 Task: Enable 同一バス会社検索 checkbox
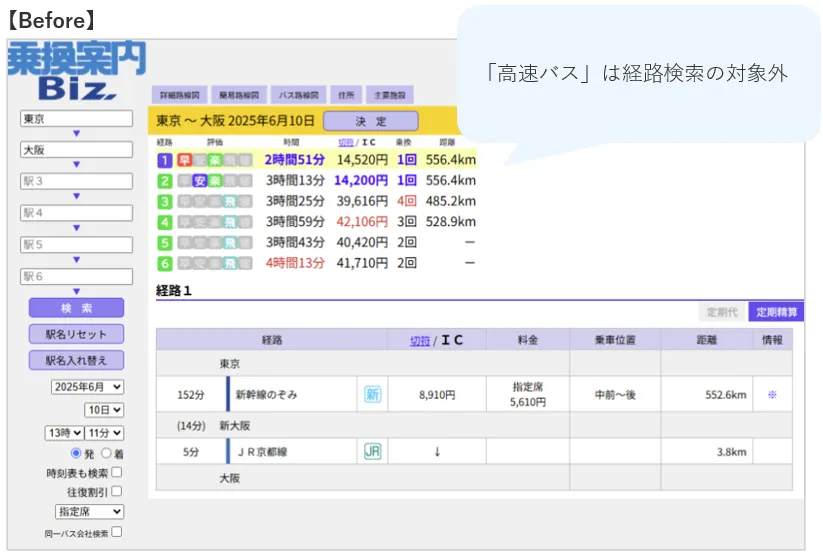click(x=117, y=532)
